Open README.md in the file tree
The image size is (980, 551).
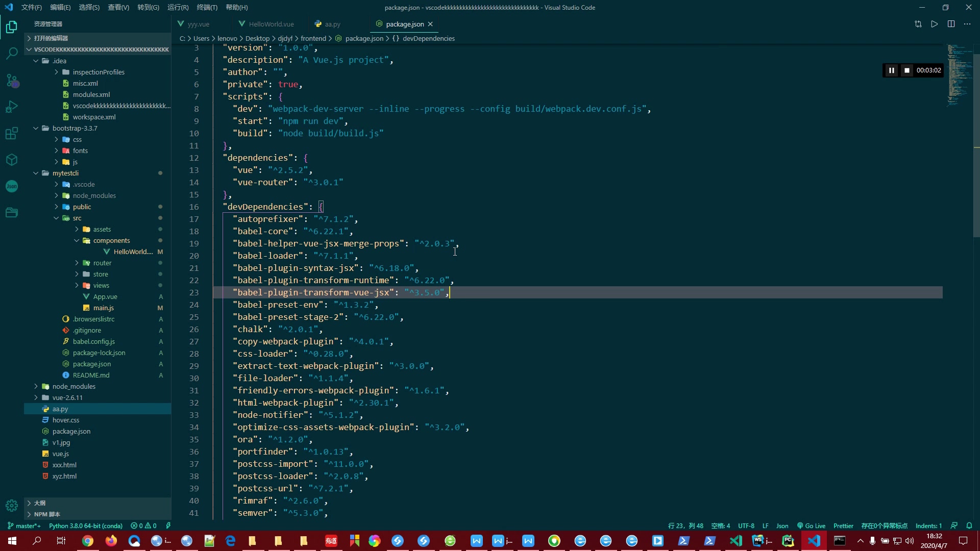[x=91, y=375]
